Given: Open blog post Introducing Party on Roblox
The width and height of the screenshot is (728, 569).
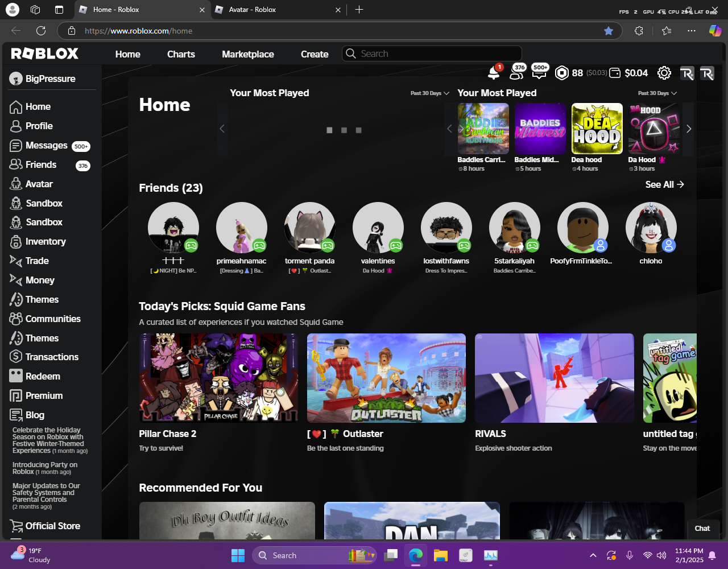Looking at the screenshot, I should pyautogui.click(x=45, y=468).
